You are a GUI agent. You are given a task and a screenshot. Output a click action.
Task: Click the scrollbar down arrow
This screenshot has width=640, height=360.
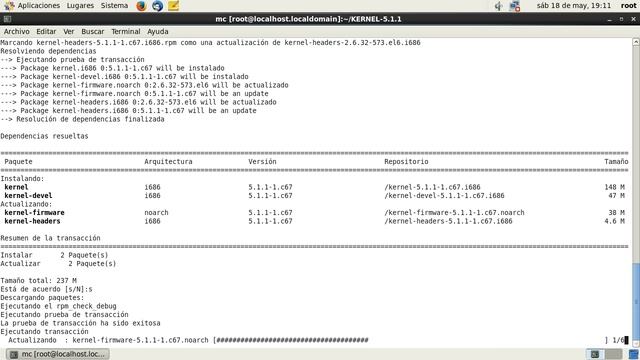(x=636, y=344)
